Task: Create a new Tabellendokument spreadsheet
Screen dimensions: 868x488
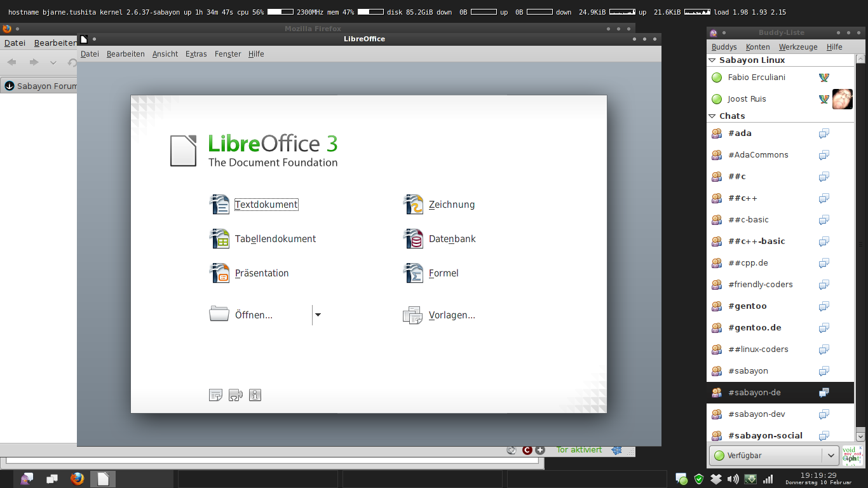Action: pos(262,239)
